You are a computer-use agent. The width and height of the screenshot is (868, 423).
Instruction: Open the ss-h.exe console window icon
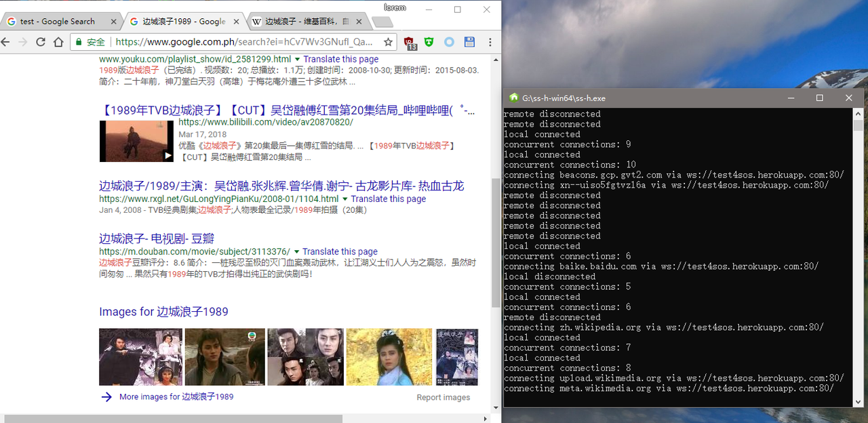click(514, 98)
